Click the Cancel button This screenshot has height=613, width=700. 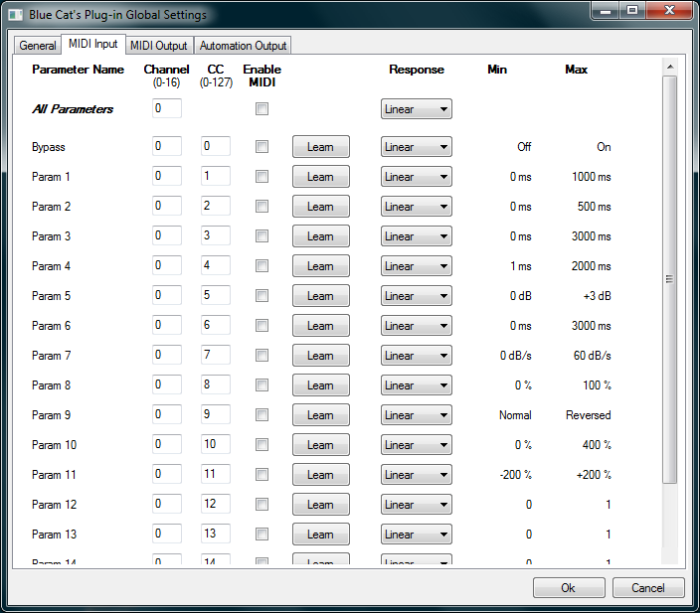pyautogui.click(x=648, y=587)
